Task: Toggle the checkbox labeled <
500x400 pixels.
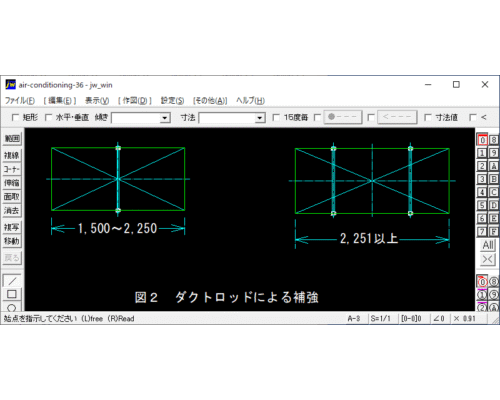Action: [473, 117]
